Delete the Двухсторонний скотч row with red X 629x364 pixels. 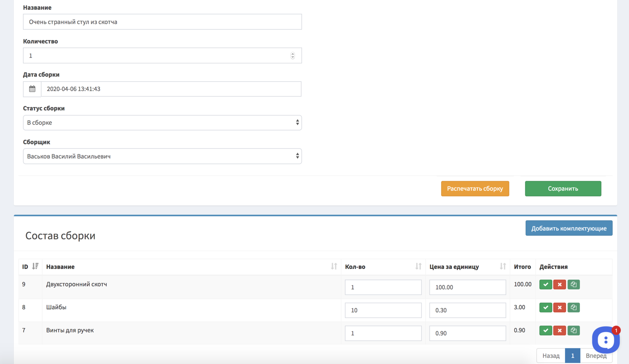(x=559, y=284)
